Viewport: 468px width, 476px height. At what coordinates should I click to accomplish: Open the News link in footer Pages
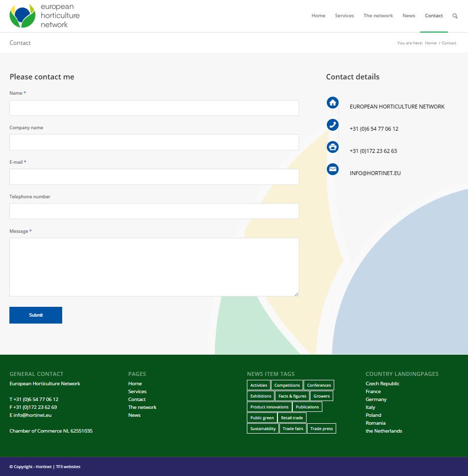(134, 415)
